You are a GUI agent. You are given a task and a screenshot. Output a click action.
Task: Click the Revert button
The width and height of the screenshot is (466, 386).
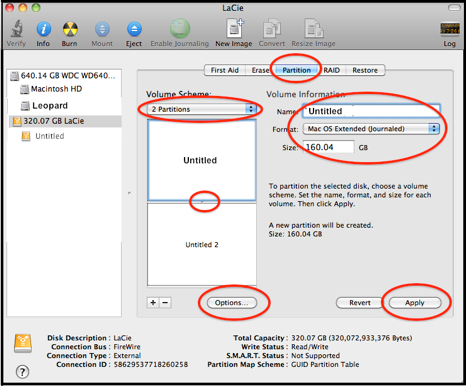click(x=360, y=303)
